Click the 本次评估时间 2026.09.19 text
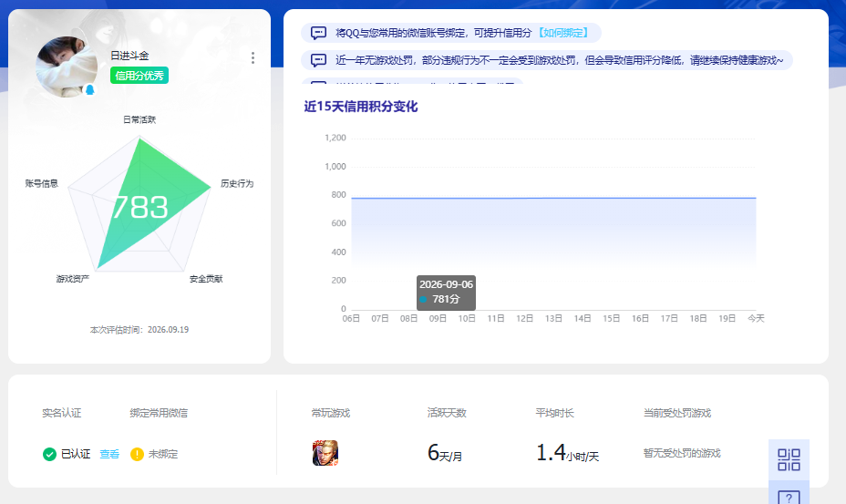 [139, 330]
